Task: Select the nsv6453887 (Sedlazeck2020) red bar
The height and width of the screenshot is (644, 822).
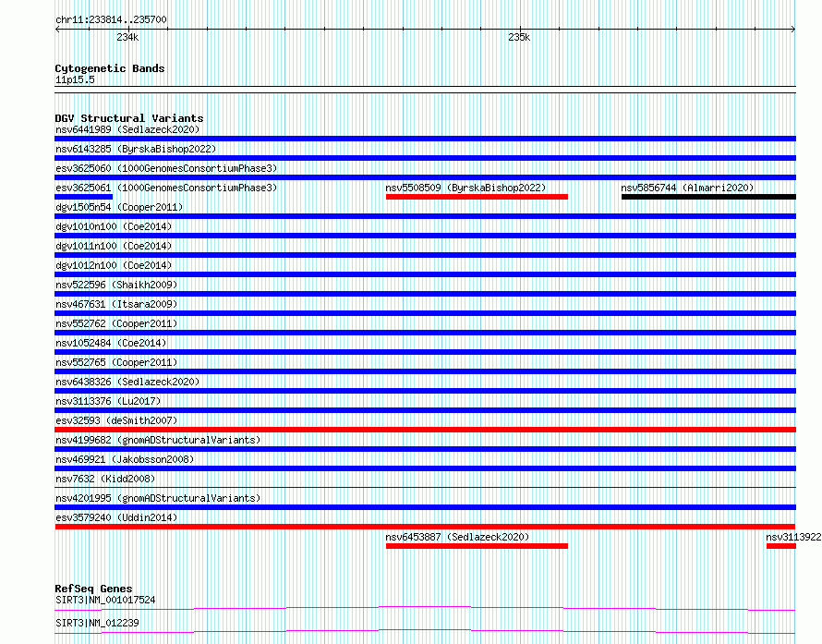Action: point(476,546)
